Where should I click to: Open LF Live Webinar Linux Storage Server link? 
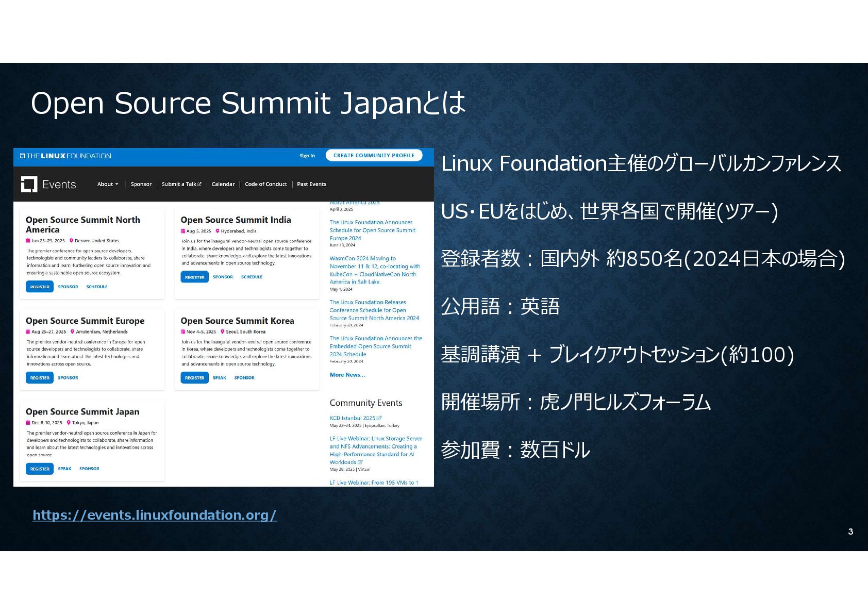376,451
